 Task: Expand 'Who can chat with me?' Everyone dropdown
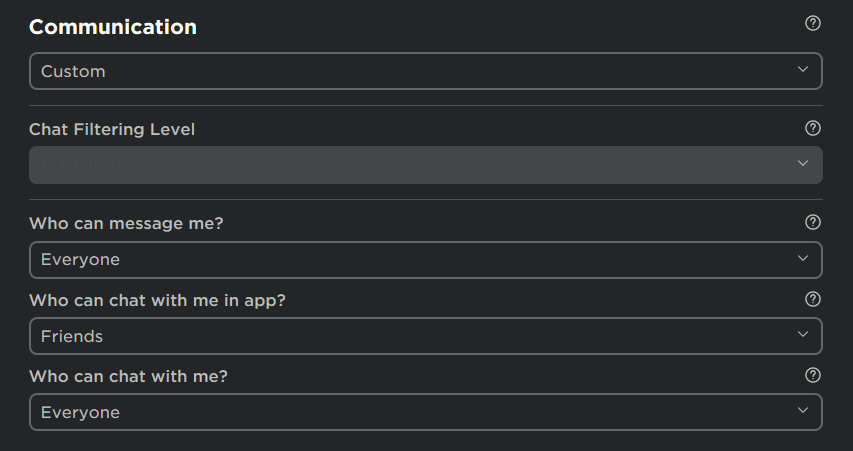pyautogui.click(x=425, y=412)
